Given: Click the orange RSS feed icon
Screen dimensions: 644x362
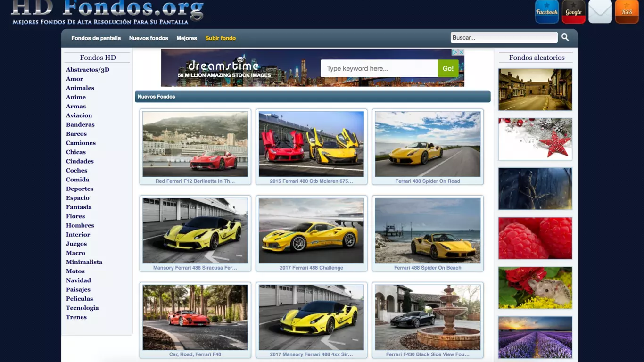Looking at the screenshot, I should pos(627,12).
